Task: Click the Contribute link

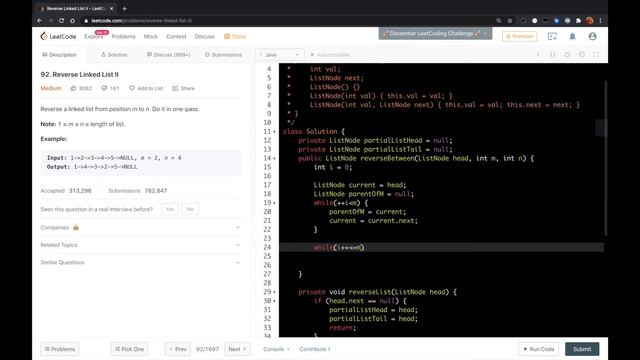Action: tap(315, 349)
